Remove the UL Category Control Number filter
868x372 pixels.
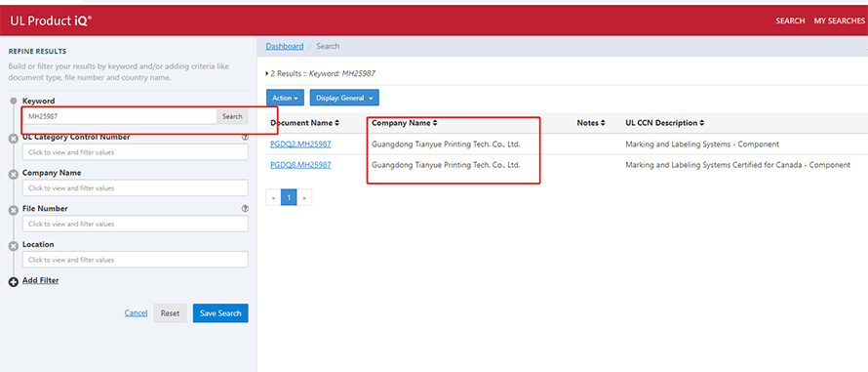(14, 139)
